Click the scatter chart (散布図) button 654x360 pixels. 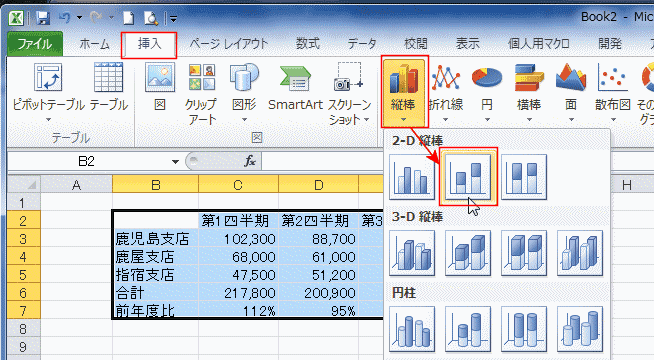click(612, 93)
